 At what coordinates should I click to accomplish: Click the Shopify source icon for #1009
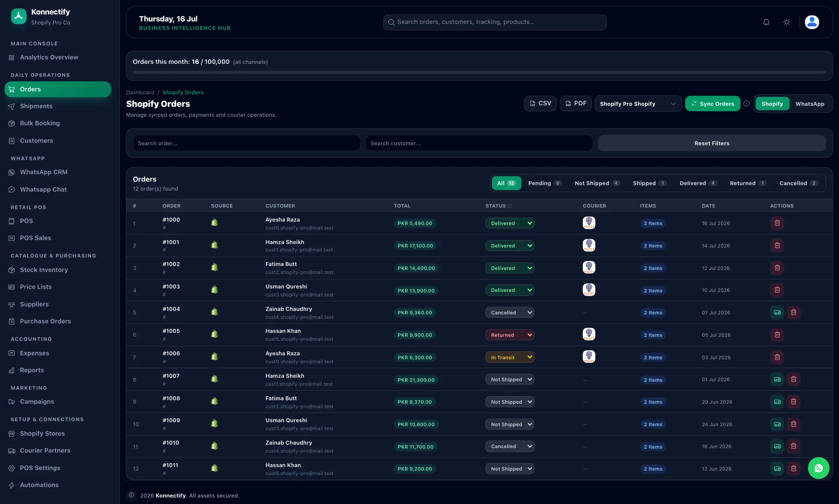pos(215,424)
